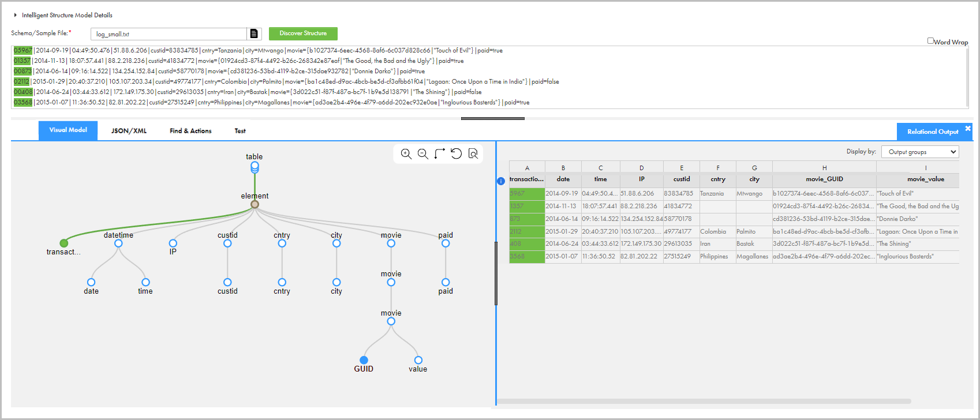Click the green cell 3568
The image size is (980, 420).
click(527, 257)
